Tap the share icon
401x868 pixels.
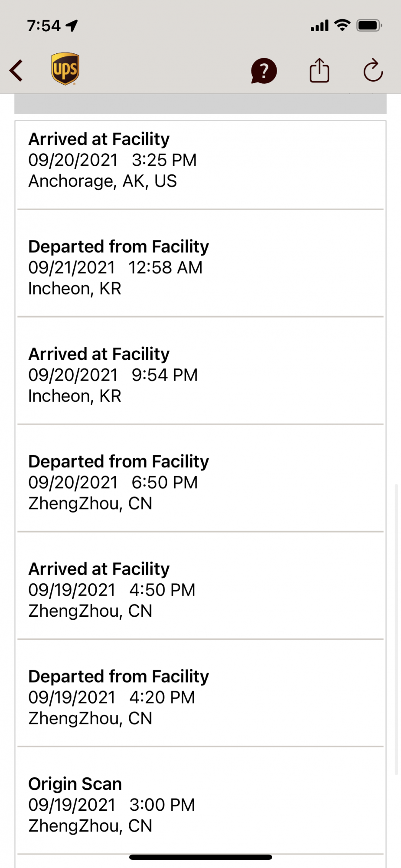pos(319,70)
